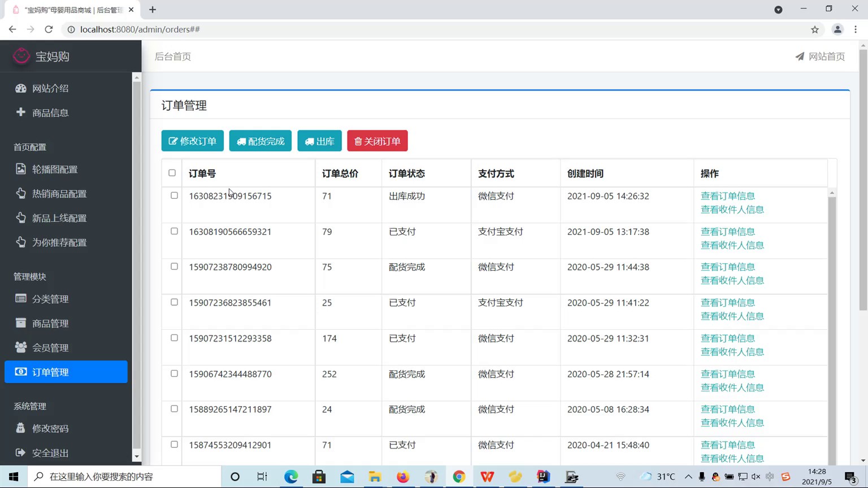
Task: Click the archive icon for 商品管理
Action: click(21, 323)
